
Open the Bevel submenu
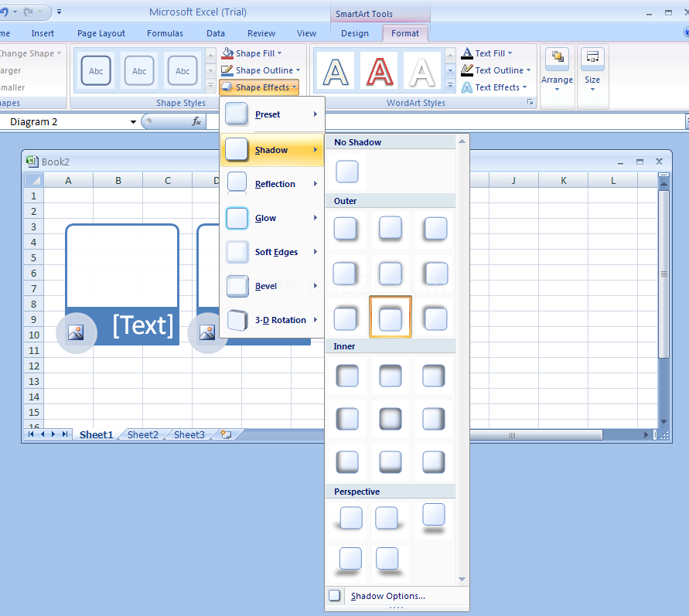(272, 286)
